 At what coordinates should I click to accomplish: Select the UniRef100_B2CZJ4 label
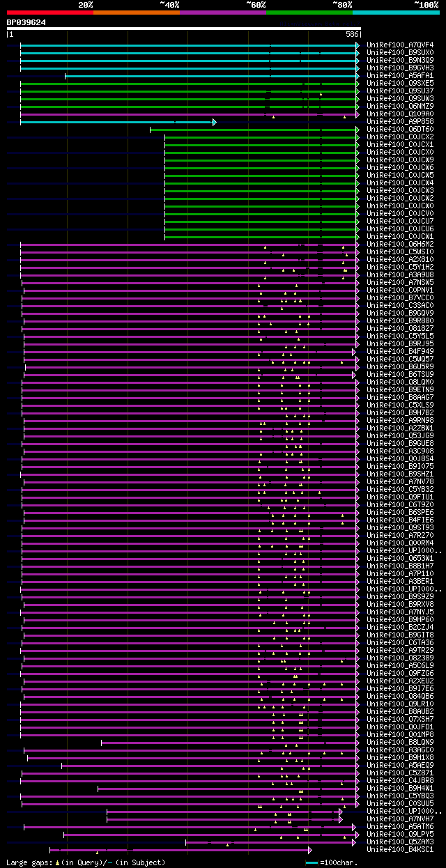400,627
